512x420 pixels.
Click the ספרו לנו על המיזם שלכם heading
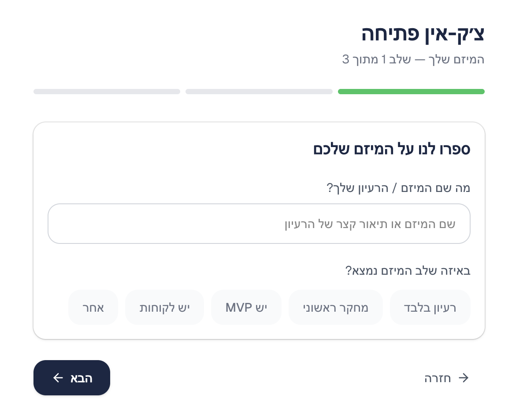pos(392,149)
